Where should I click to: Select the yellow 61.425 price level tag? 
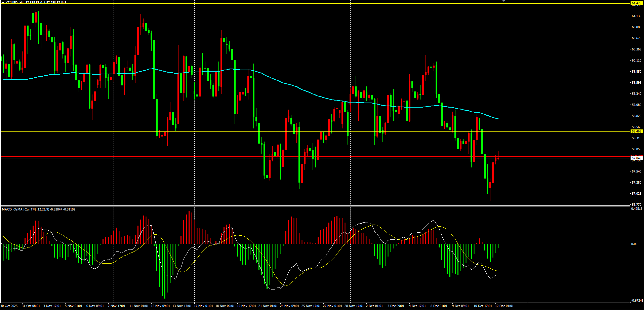pyautogui.click(x=636, y=3)
